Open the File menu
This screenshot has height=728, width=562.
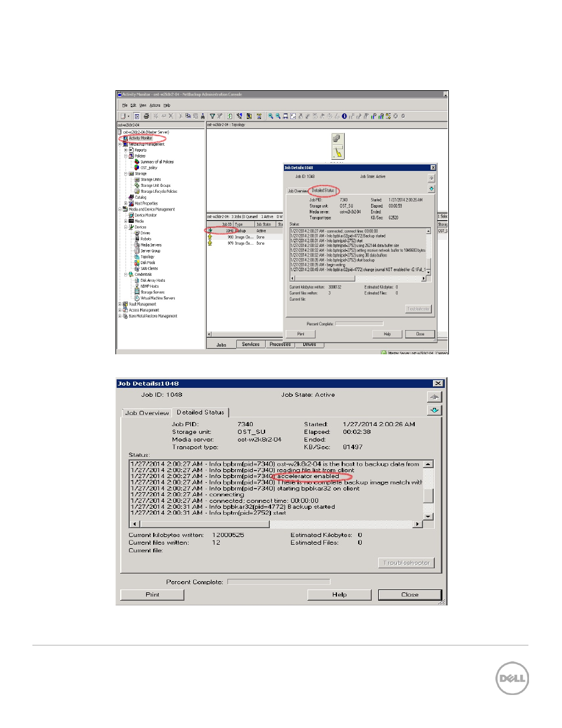click(x=125, y=106)
